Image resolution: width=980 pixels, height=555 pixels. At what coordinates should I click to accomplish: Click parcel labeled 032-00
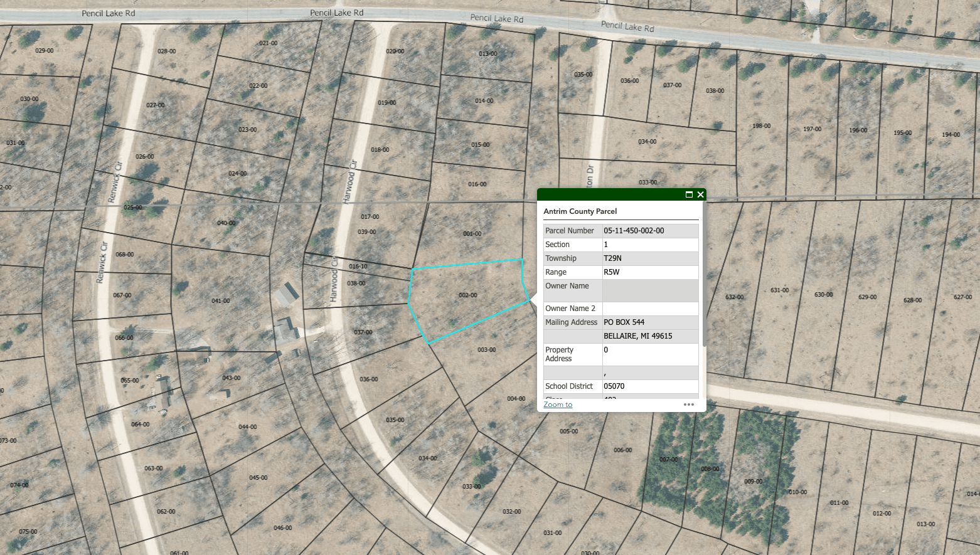point(511,512)
